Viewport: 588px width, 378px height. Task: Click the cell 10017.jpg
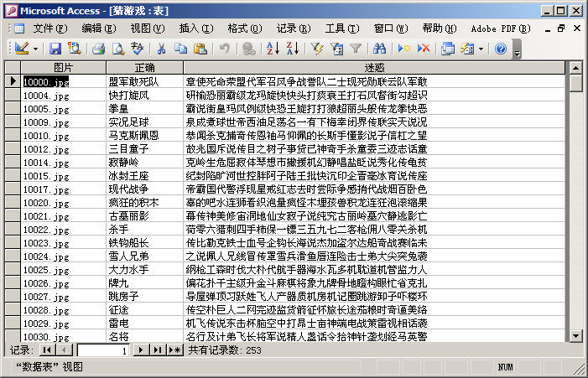(x=64, y=189)
